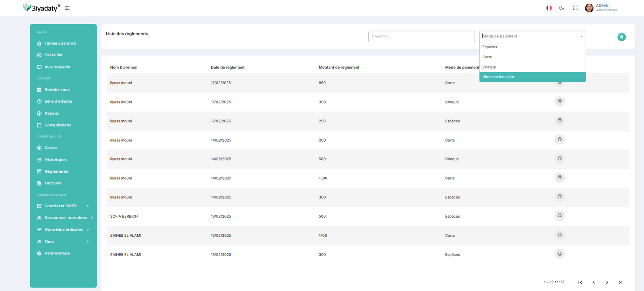The height and width of the screenshot is (291, 644).
Task: Click the ADMIN profile avatar
Action: pos(589,8)
